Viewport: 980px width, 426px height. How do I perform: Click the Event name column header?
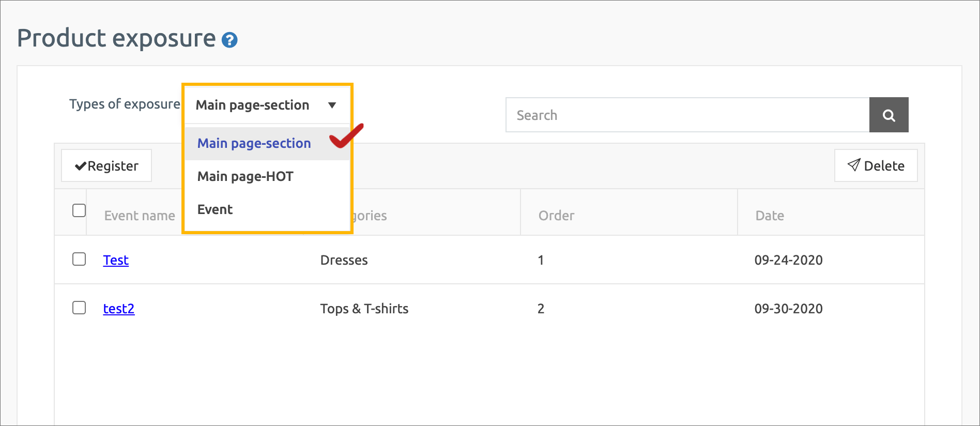click(140, 216)
